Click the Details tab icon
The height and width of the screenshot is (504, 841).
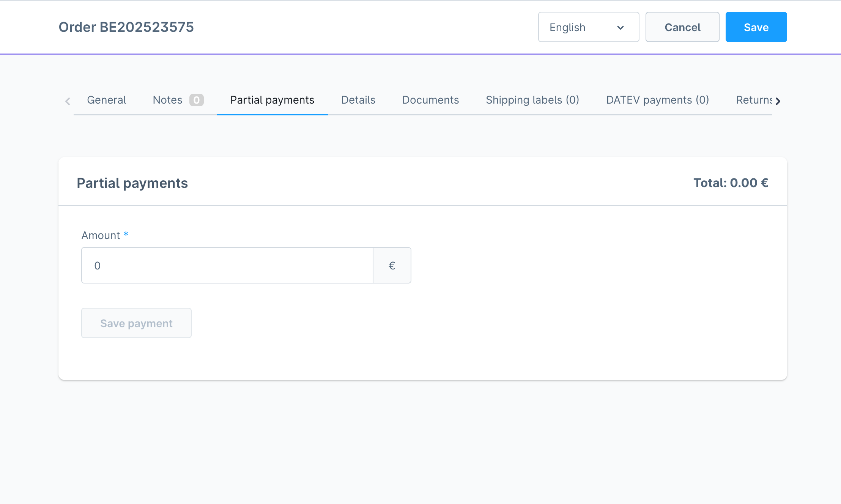click(x=358, y=99)
